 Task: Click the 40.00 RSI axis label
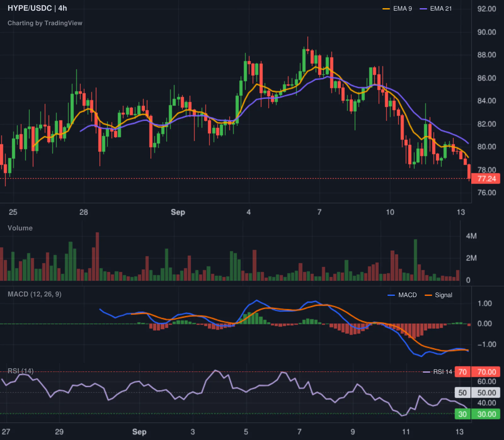click(487, 403)
